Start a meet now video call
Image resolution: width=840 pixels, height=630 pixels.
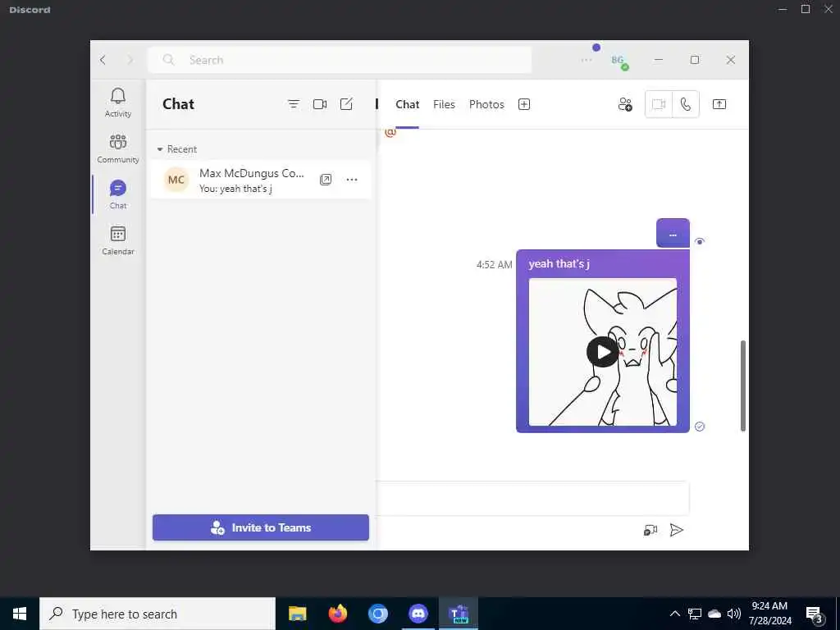coord(320,104)
